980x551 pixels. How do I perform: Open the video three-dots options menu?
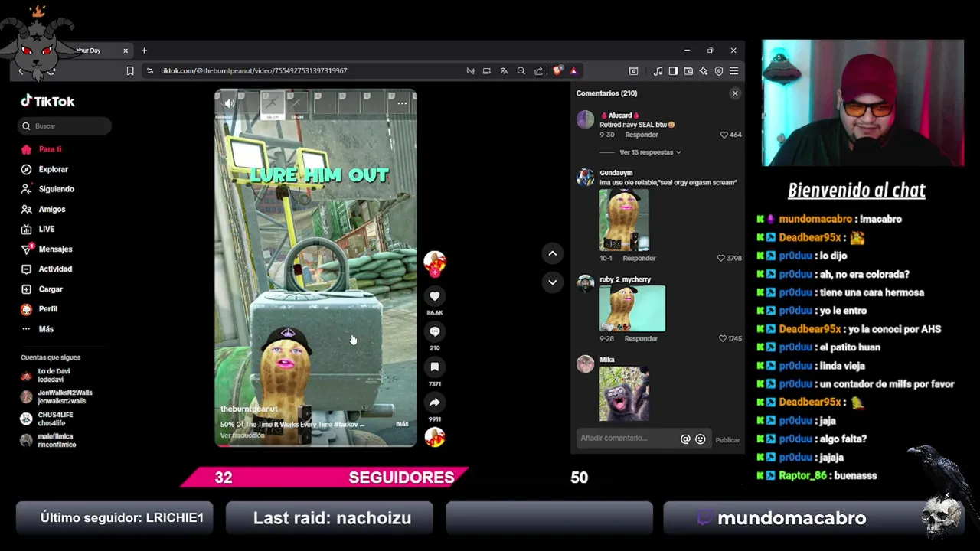coord(402,103)
